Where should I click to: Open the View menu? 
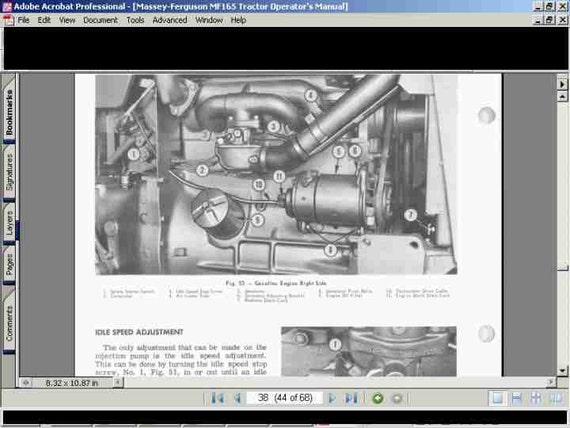[x=67, y=20]
